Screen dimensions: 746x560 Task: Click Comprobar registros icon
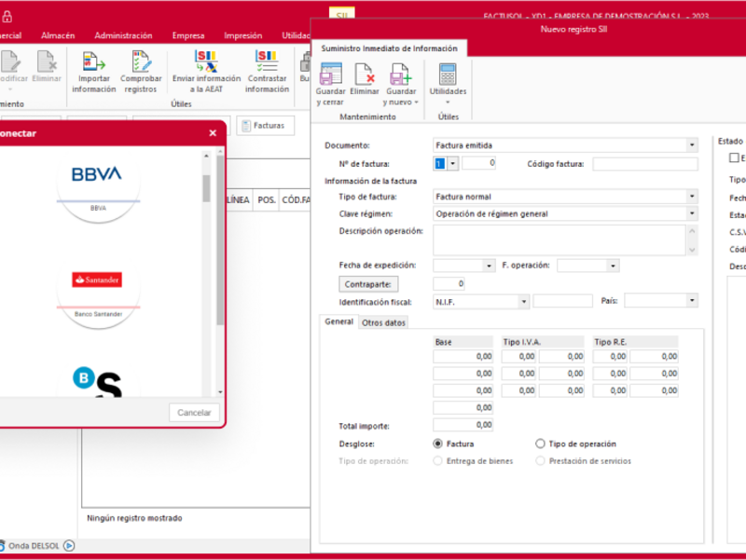141,62
